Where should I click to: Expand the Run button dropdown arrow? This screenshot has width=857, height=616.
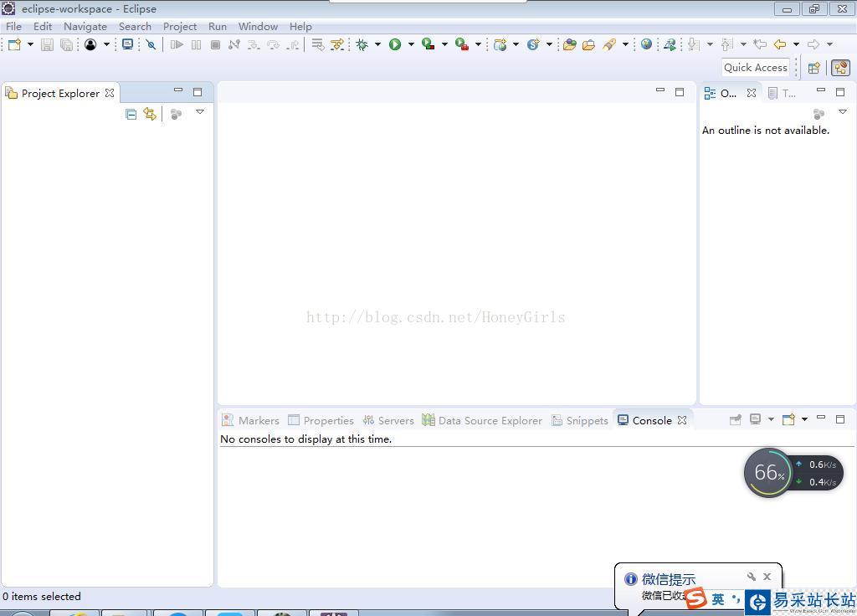click(411, 44)
